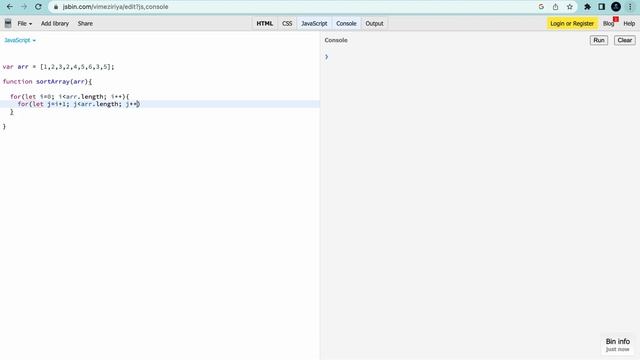Click Login or Register button

572,24
